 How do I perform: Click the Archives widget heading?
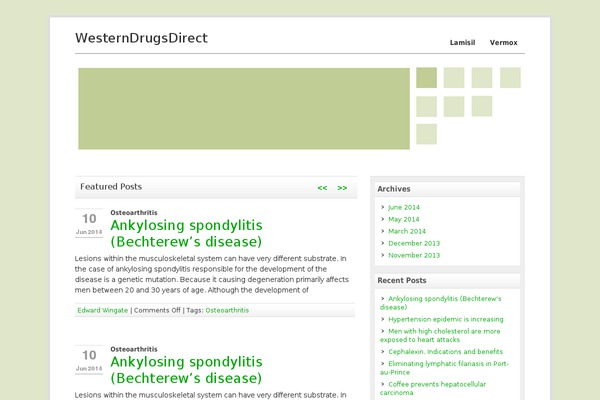tap(394, 189)
